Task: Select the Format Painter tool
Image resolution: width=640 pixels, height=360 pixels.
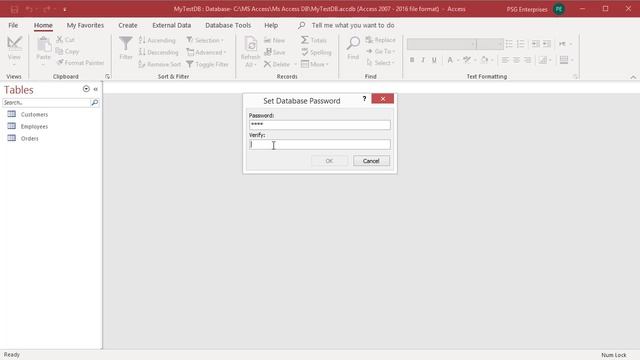Action: tap(80, 63)
